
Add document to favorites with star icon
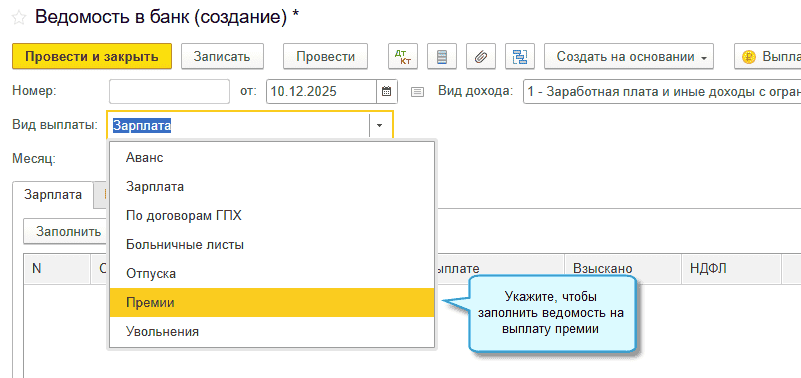tap(18, 18)
